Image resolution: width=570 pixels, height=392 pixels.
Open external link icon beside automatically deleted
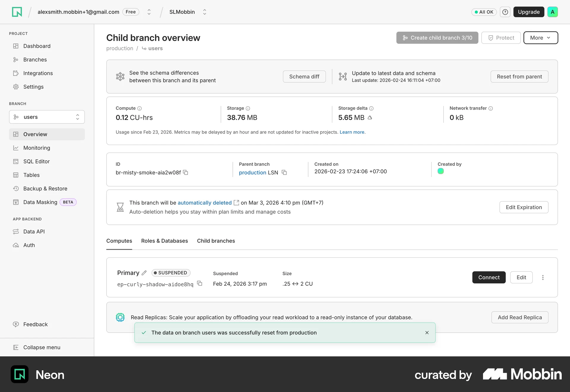236,203
